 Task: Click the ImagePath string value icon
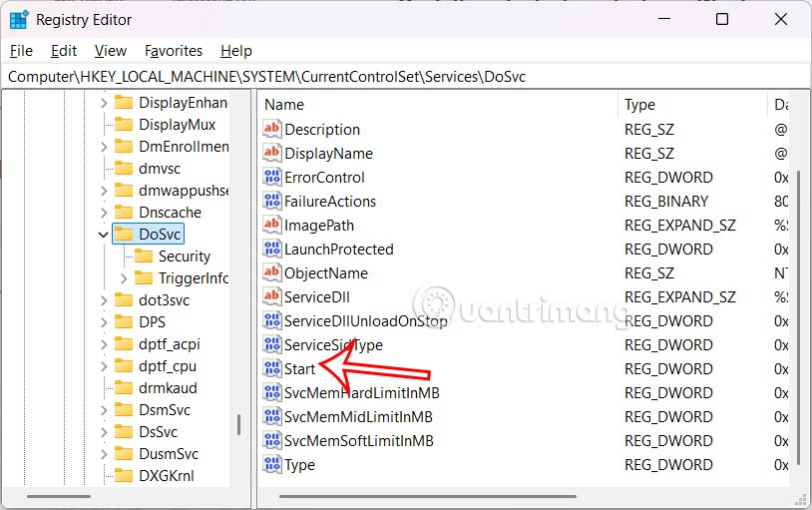[272, 225]
